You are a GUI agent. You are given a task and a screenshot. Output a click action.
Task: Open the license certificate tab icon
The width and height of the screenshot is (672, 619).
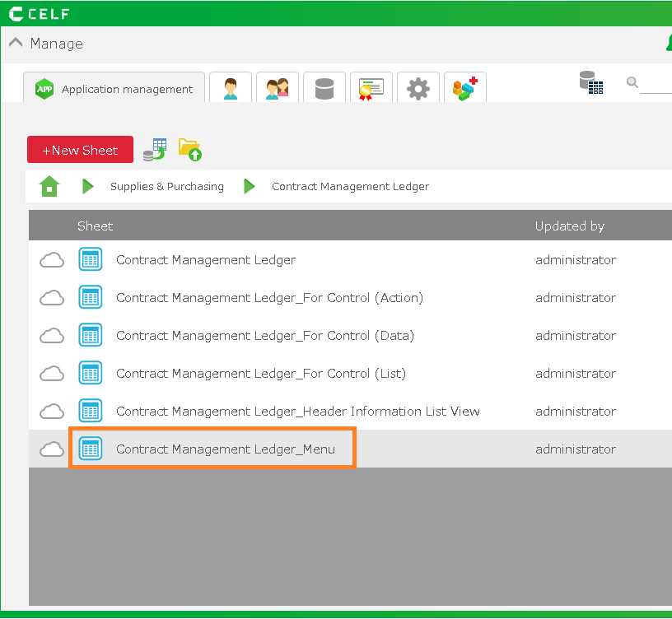[371, 88]
